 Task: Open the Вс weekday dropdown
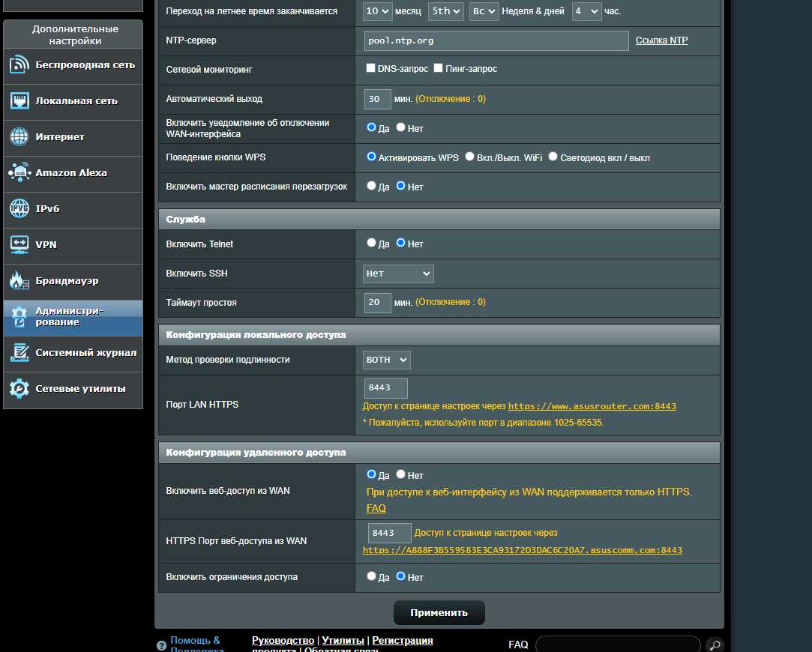coord(484,11)
